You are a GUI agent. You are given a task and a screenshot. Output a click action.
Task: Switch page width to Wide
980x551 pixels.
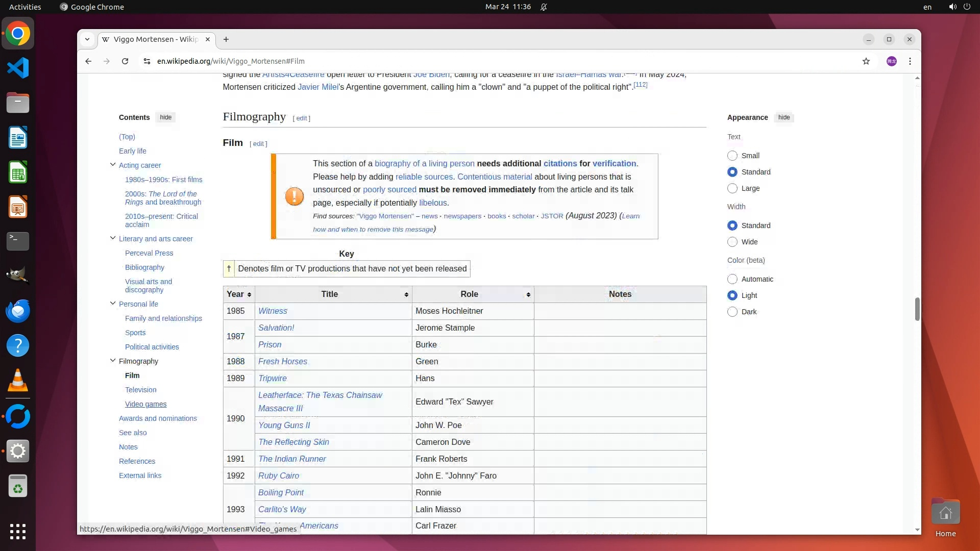pyautogui.click(x=732, y=242)
